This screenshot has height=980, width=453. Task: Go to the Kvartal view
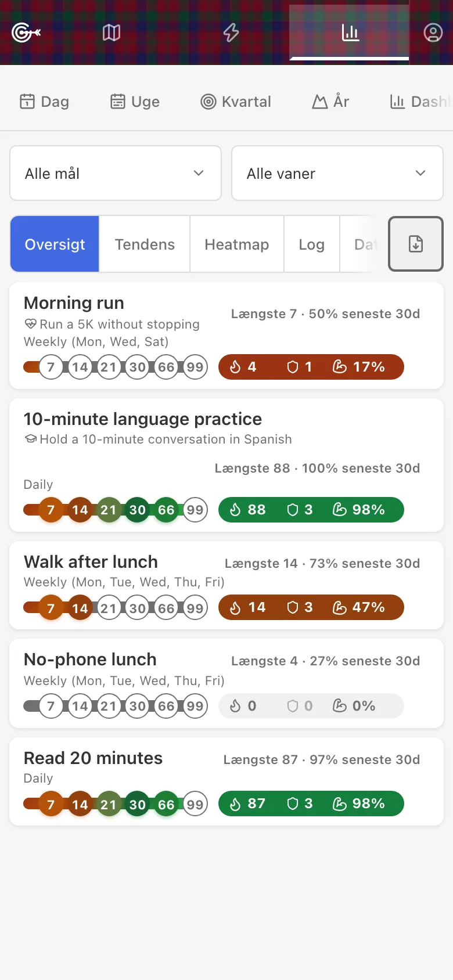(x=236, y=102)
